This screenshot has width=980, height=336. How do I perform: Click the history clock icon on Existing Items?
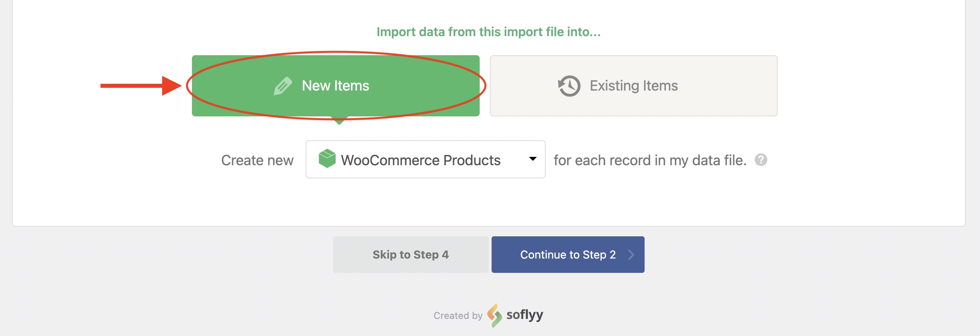click(569, 86)
